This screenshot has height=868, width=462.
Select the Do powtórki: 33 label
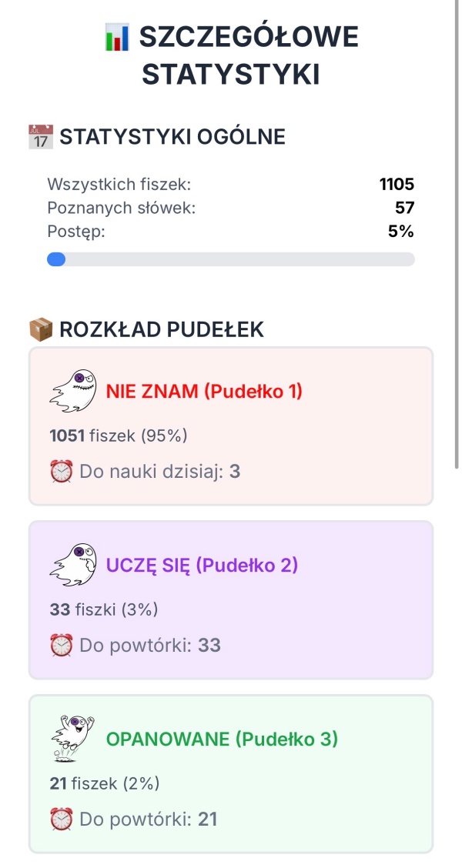149,645
